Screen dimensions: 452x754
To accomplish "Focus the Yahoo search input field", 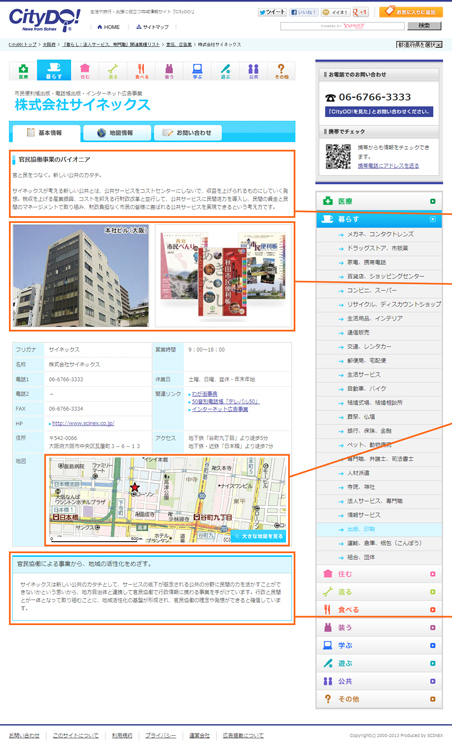I will click(x=342, y=26).
